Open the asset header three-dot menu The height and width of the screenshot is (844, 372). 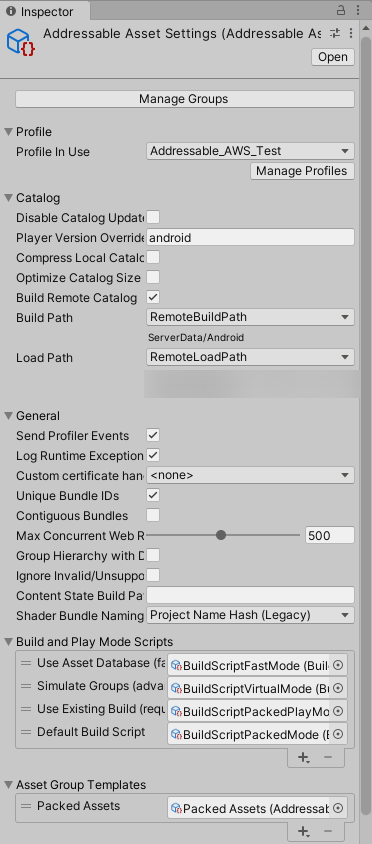351,33
